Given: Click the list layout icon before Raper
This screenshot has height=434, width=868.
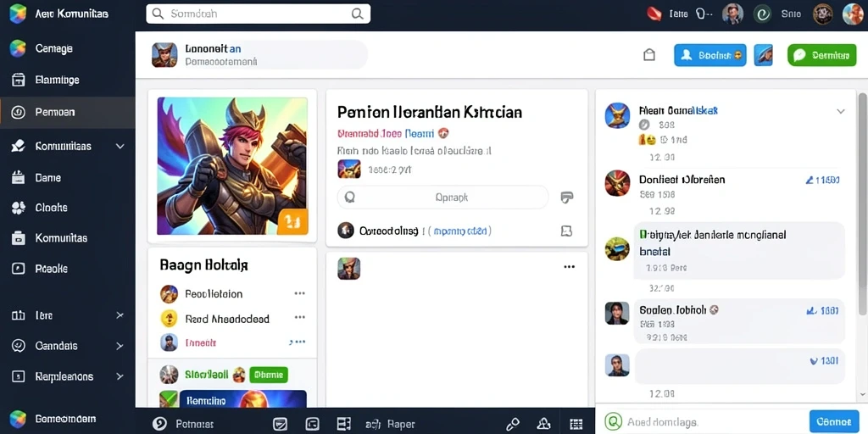Looking at the screenshot, I should 344,424.
